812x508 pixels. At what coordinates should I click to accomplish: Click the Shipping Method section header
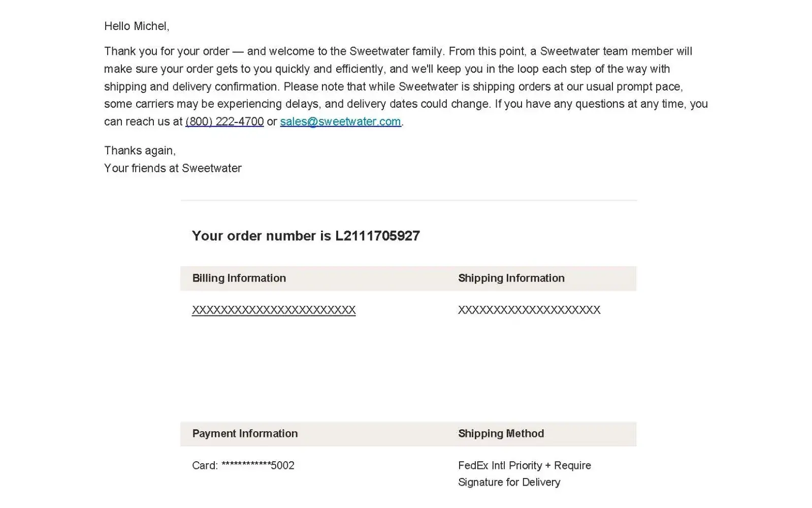click(501, 433)
